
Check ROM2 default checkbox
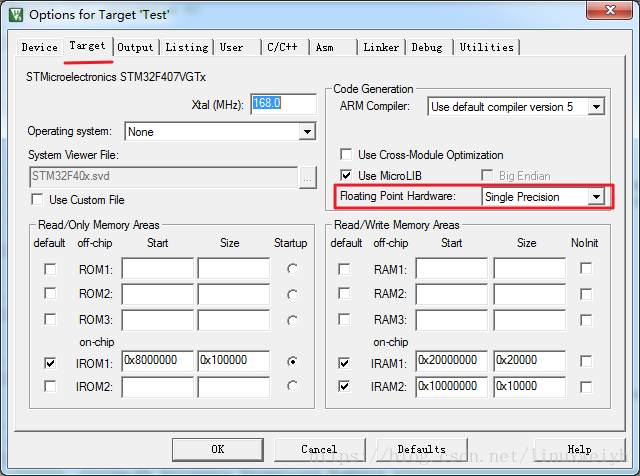point(50,294)
